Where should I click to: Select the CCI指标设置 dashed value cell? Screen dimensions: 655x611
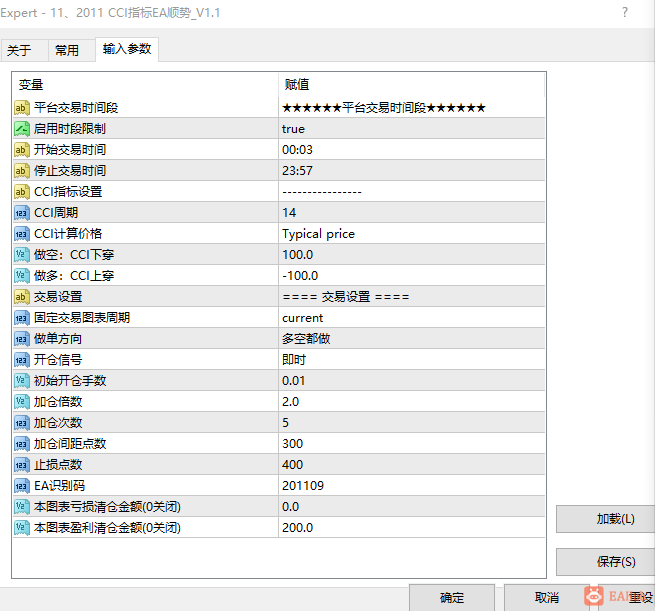(x=411, y=192)
